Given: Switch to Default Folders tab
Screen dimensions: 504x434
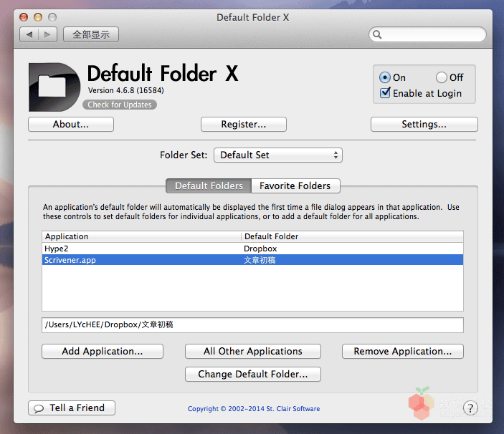Looking at the screenshot, I should (209, 186).
